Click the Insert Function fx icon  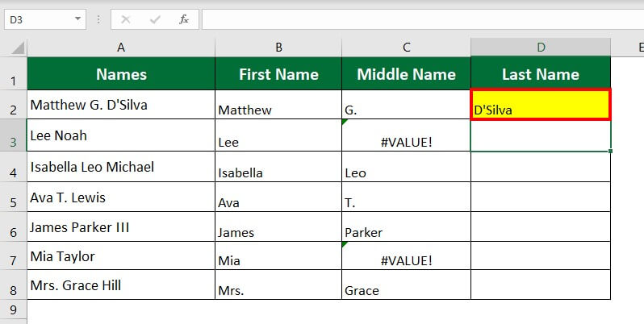tap(184, 19)
